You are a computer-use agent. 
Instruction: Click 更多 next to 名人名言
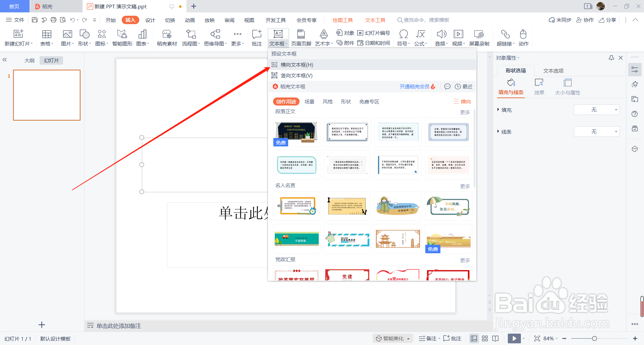[x=465, y=186]
